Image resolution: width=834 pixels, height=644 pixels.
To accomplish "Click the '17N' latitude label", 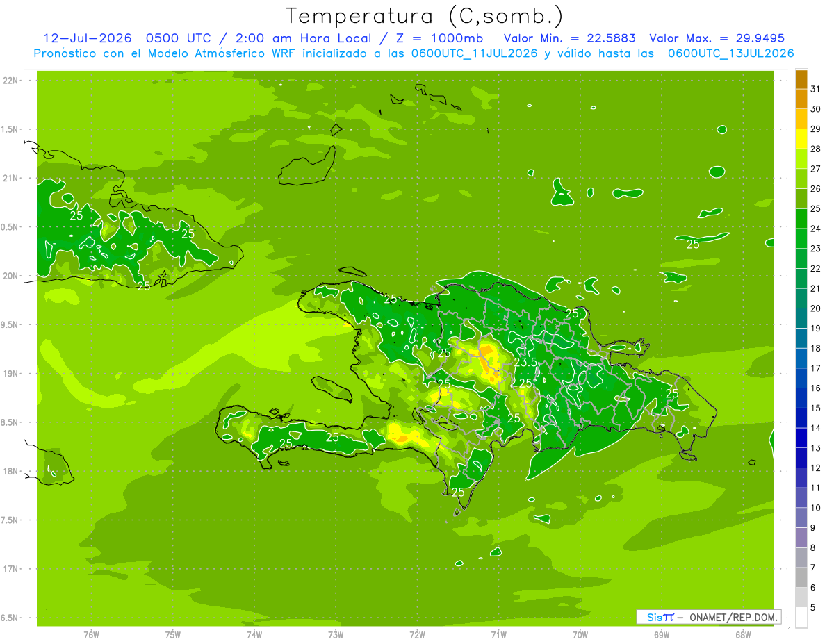I will 12,569.
